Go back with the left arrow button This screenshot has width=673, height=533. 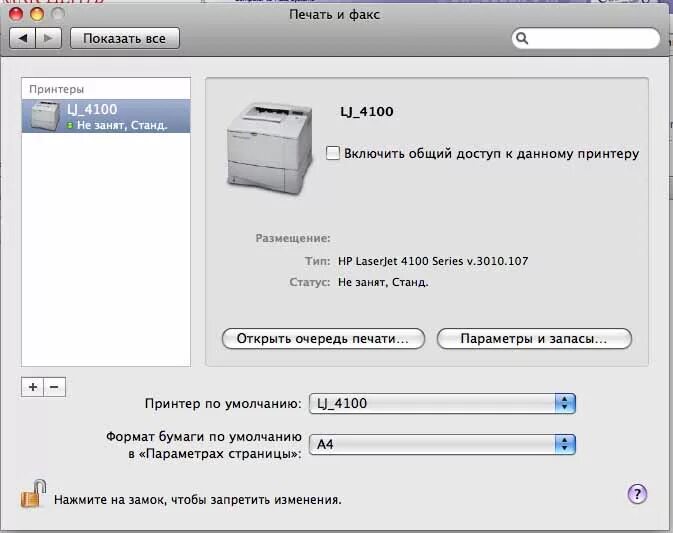click(x=22, y=39)
